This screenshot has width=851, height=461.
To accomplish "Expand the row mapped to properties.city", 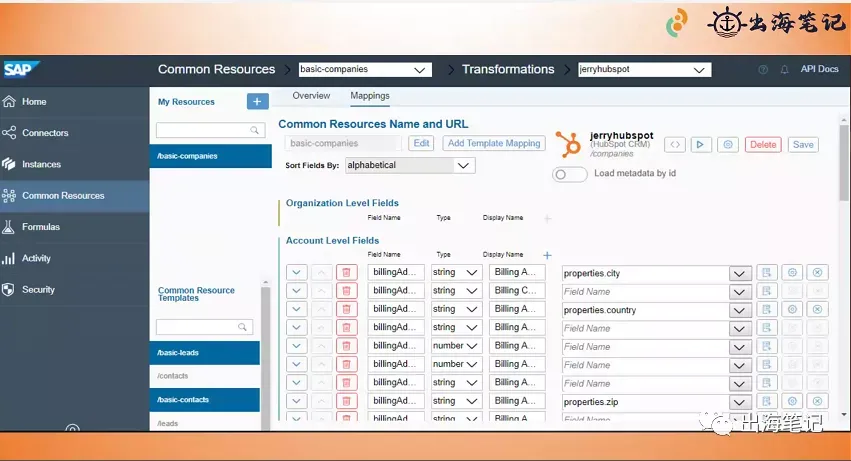I will 296,272.
